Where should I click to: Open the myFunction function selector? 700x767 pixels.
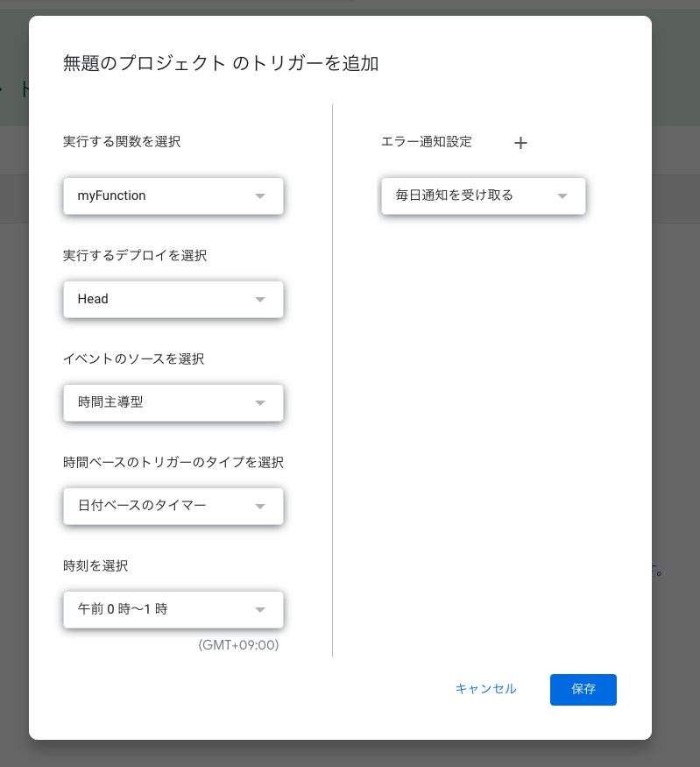coord(173,195)
